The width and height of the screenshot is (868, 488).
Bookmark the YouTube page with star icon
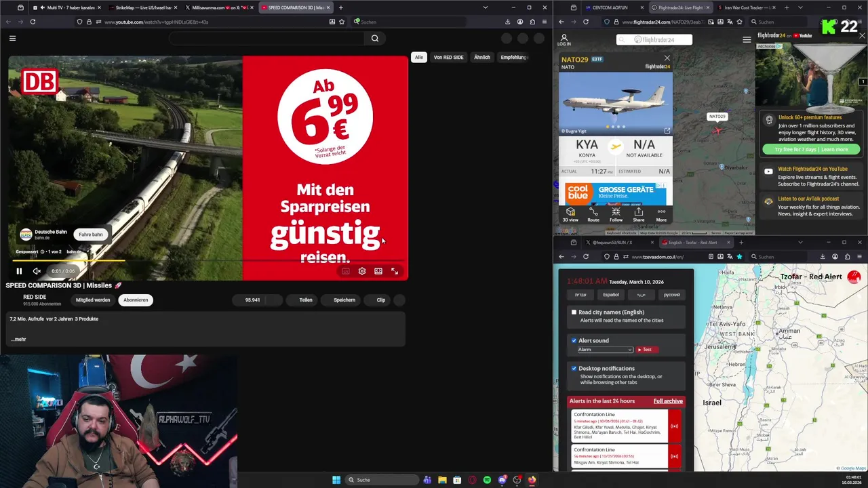click(342, 22)
